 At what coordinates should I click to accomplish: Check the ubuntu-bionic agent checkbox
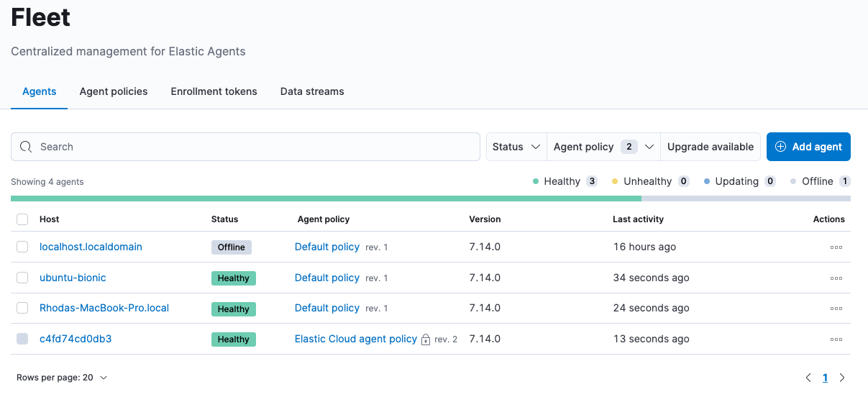pos(22,278)
